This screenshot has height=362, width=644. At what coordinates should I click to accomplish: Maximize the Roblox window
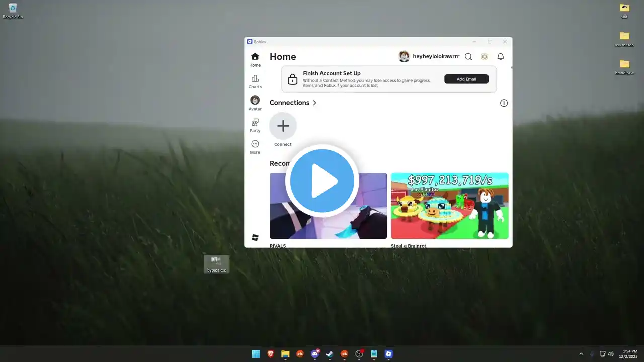tap(489, 42)
